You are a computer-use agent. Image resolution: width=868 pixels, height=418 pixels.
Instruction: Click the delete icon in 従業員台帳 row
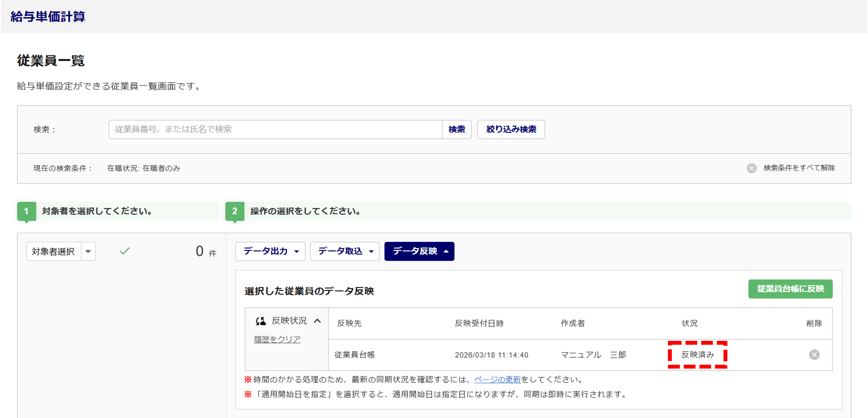[814, 355]
